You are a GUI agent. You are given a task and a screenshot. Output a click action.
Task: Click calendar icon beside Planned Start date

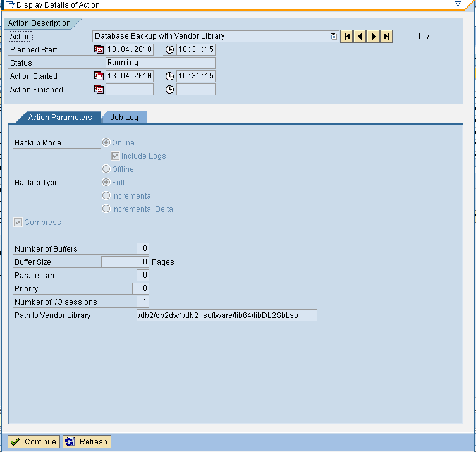click(x=99, y=49)
